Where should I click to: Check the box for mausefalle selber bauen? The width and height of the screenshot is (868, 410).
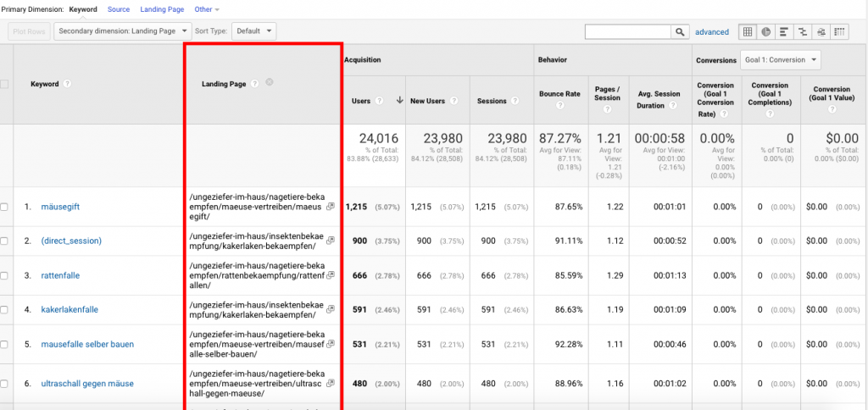coord(4,344)
